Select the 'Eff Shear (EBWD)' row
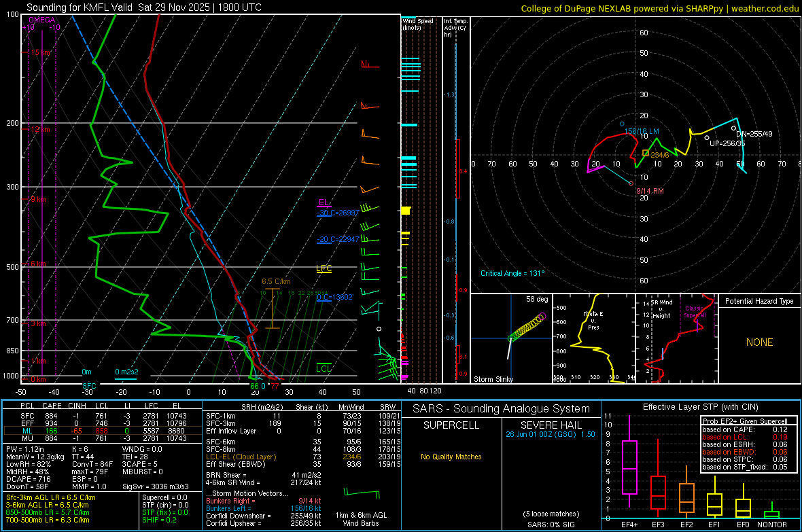This screenshot has width=802, height=532. 303,465
